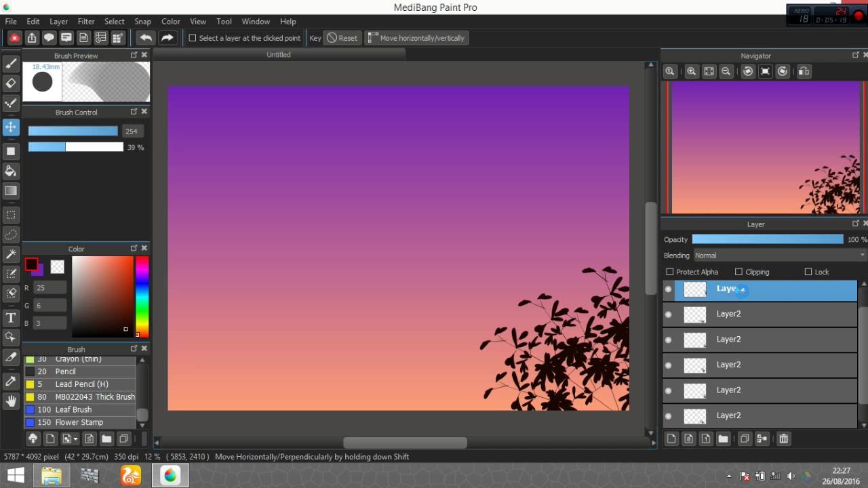Select the Flower Stamp brush
Viewport: 868px width, 488px height.
pyautogui.click(x=80, y=422)
